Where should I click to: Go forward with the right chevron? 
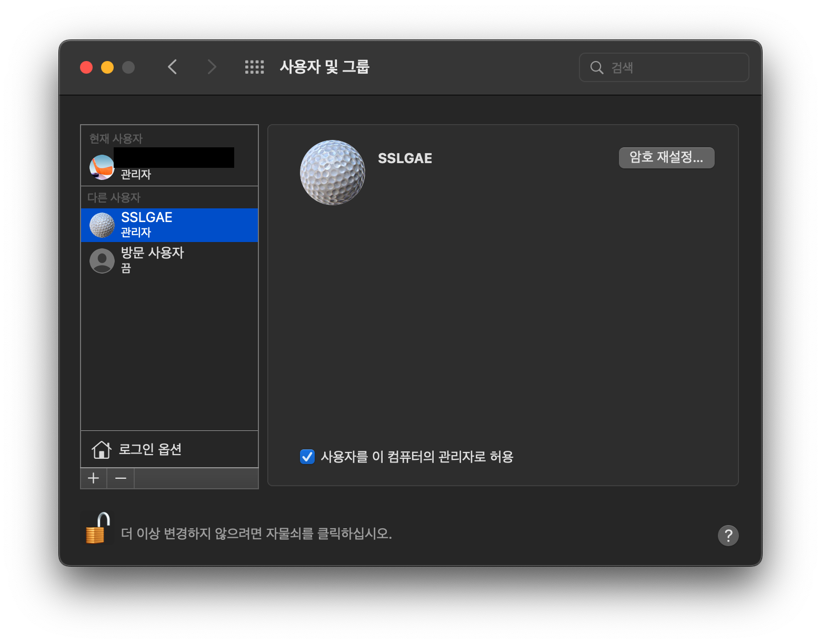pyautogui.click(x=212, y=67)
